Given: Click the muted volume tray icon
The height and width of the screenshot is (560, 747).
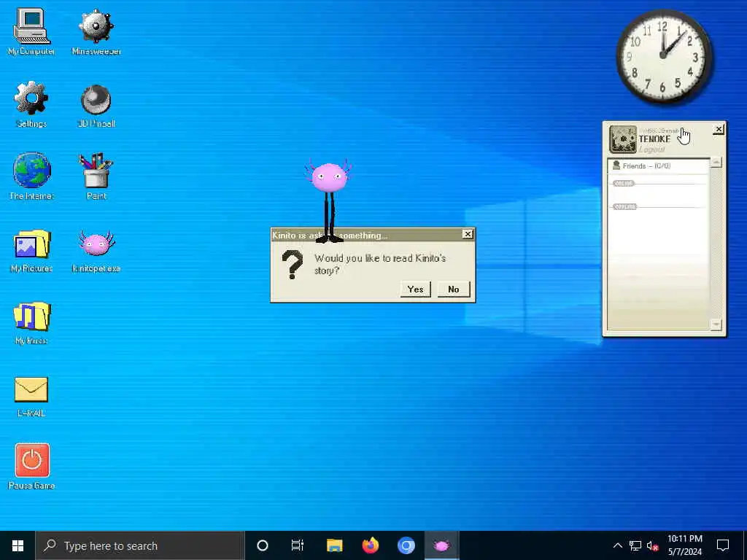Looking at the screenshot, I should coord(653,546).
